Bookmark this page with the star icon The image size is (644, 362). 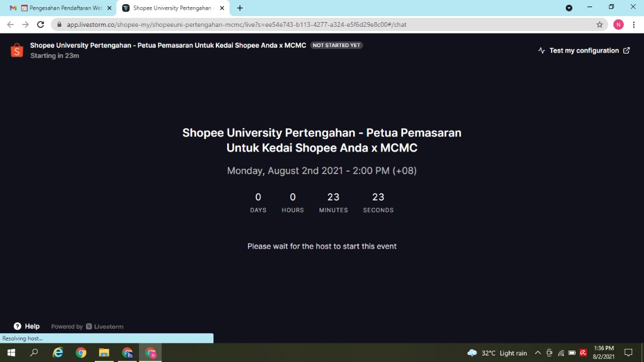pos(599,24)
